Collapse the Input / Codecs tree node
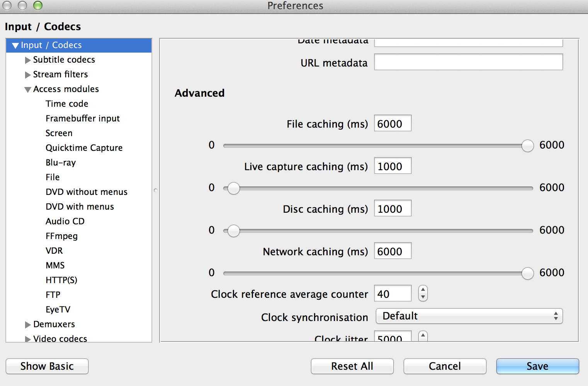The height and width of the screenshot is (386, 588). coord(15,46)
